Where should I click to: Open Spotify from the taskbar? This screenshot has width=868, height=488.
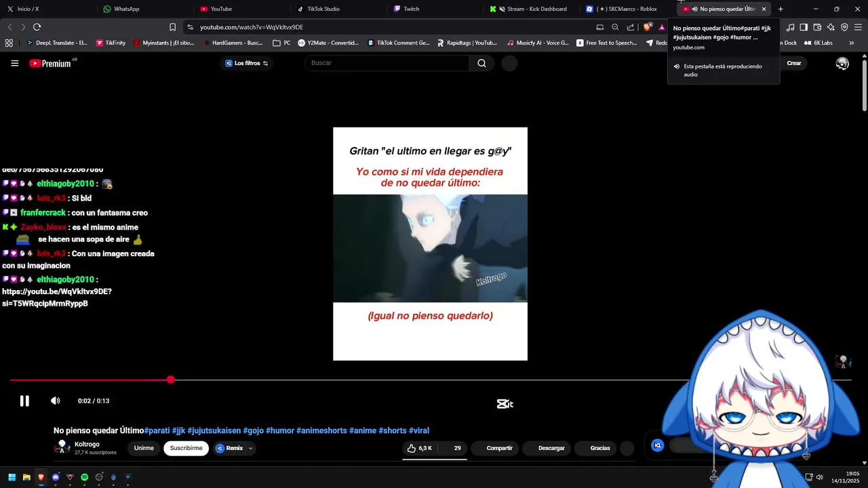pyautogui.click(x=85, y=477)
